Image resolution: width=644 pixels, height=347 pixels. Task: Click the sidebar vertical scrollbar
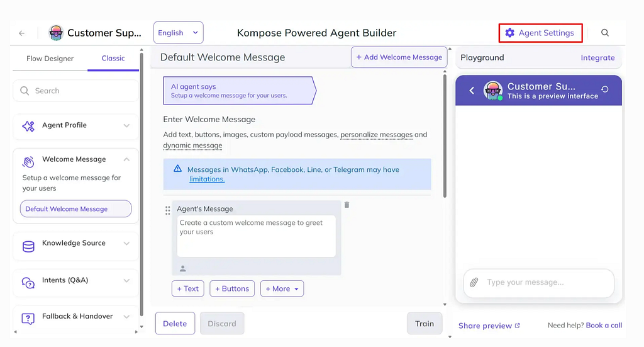[x=142, y=185]
